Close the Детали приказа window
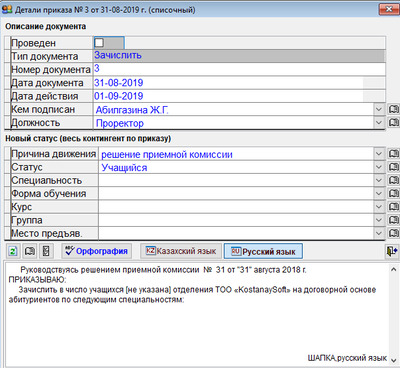This screenshot has width=400, height=368. coord(389,9)
